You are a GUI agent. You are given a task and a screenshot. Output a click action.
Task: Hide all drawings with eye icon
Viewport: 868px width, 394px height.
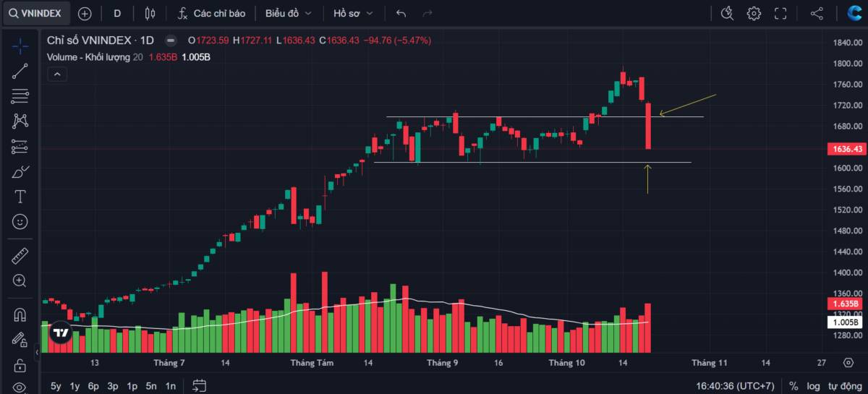click(x=20, y=387)
